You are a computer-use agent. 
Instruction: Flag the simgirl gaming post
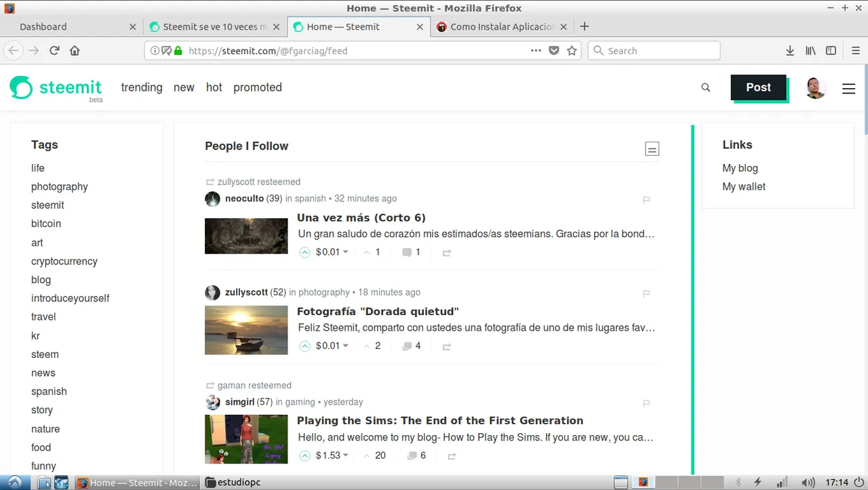click(x=646, y=403)
